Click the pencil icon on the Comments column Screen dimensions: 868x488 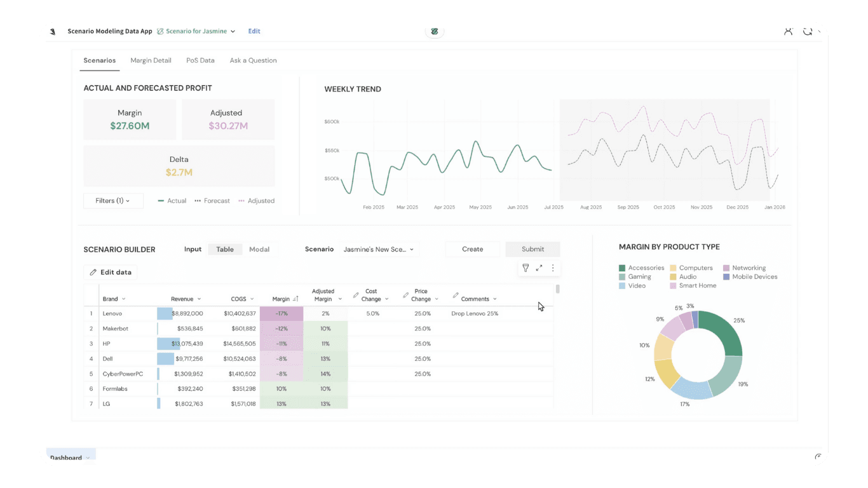pyautogui.click(x=455, y=295)
